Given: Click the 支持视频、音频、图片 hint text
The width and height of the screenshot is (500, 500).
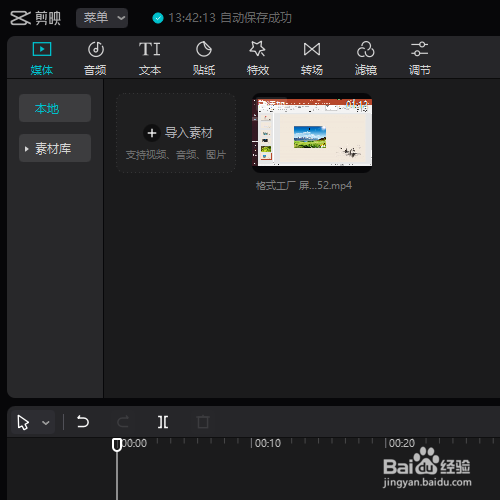Looking at the screenshot, I should tap(176, 155).
